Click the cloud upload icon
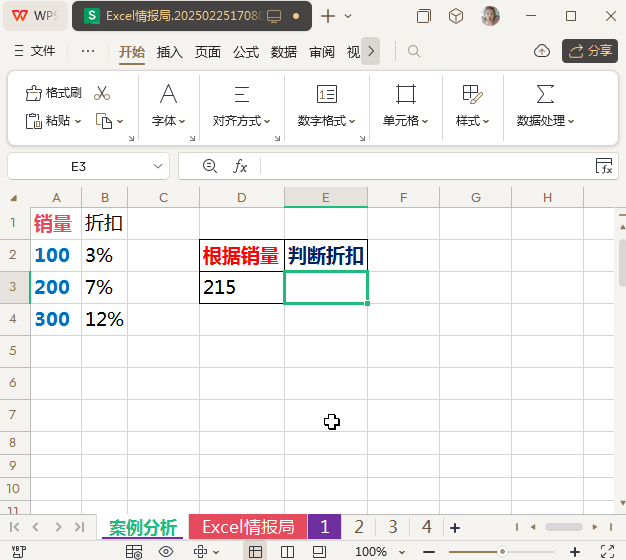This screenshot has width=626, height=560. click(x=542, y=51)
